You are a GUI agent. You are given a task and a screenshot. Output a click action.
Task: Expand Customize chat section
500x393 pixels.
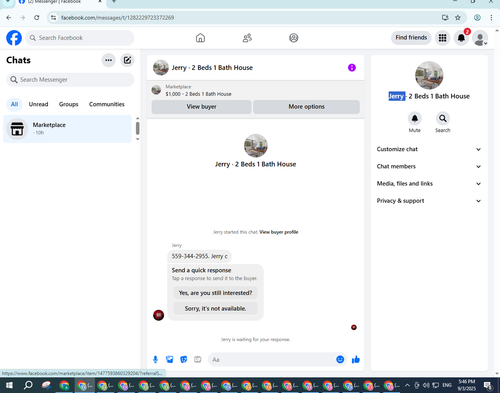pos(429,149)
